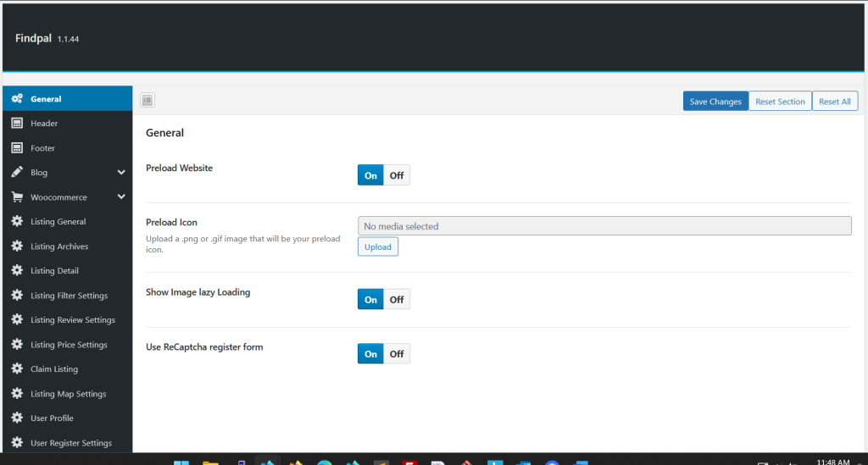Switch Show Image lazy Loading to Off
The height and width of the screenshot is (465, 868).
397,299
